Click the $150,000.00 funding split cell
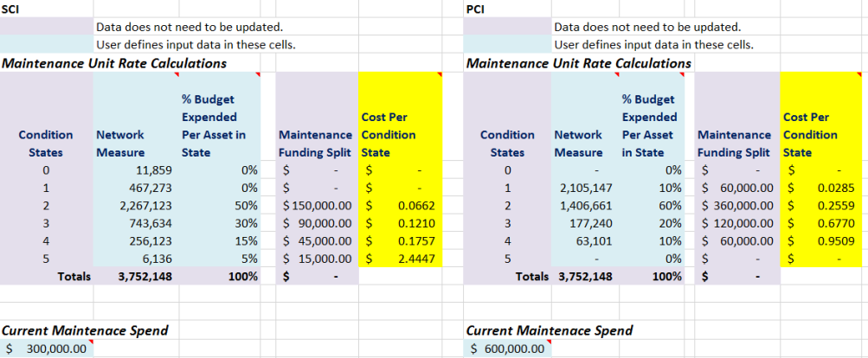 point(318,205)
